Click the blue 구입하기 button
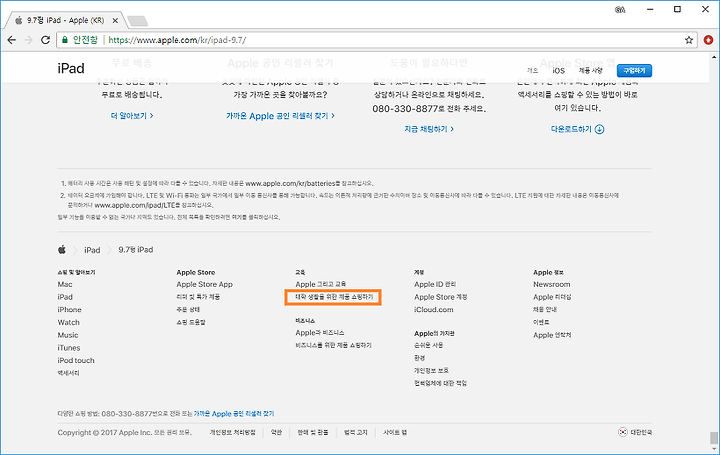The width and height of the screenshot is (720, 455). click(634, 70)
